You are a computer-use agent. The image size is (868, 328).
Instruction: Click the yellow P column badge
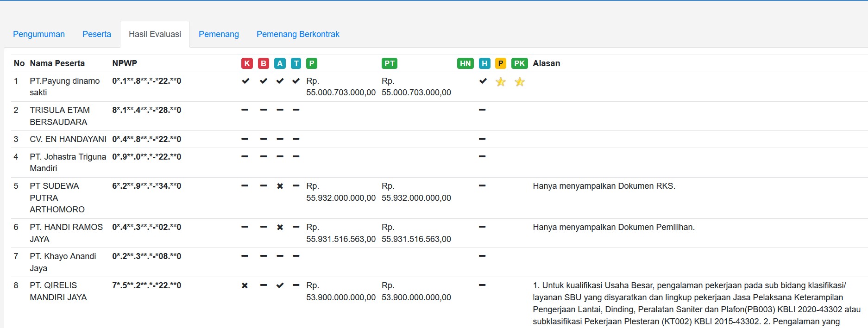click(x=501, y=63)
